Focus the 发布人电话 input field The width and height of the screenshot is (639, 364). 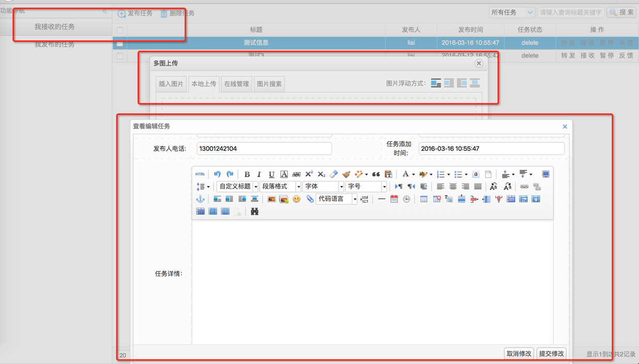coord(264,149)
